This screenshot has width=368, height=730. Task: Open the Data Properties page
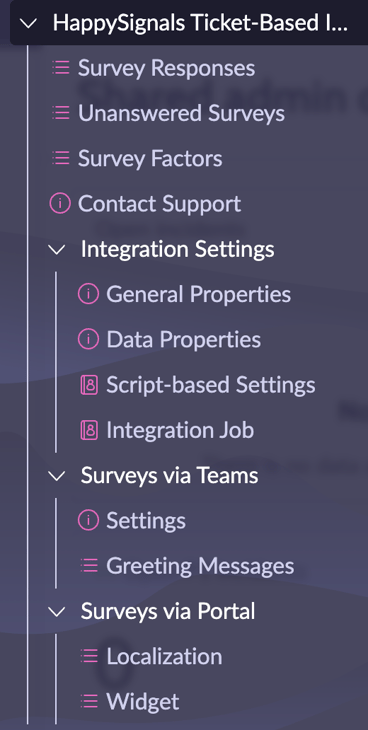click(x=184, y=339)
